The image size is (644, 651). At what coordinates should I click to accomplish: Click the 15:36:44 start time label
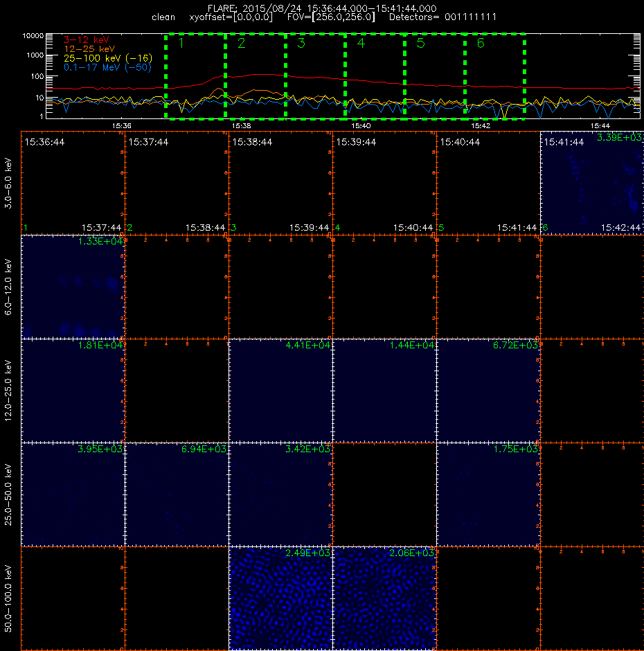44,142
